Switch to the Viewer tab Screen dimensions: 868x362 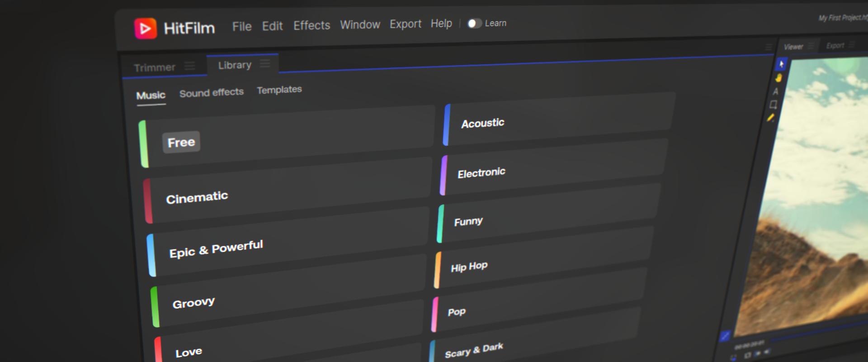click(793, 47)
